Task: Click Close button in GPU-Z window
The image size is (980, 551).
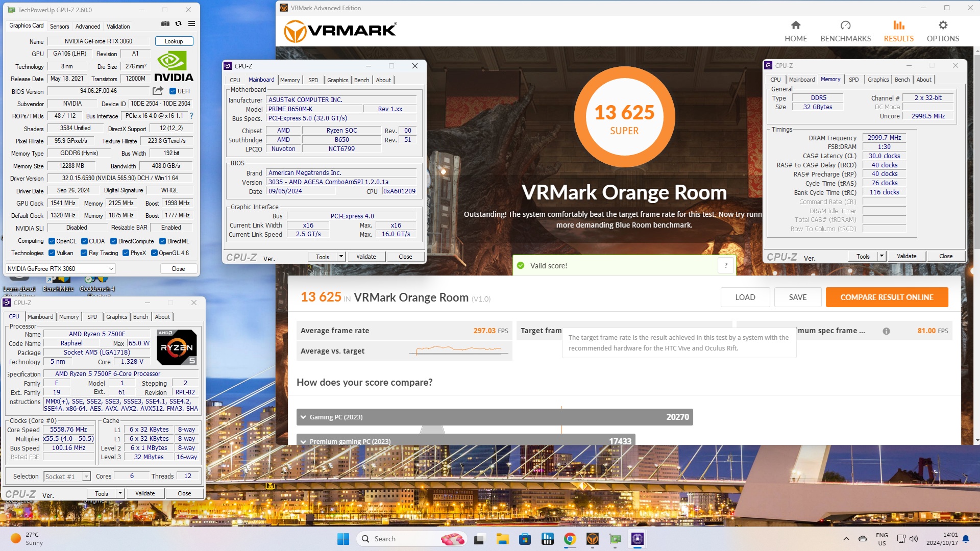Action: tap(178, 269)
